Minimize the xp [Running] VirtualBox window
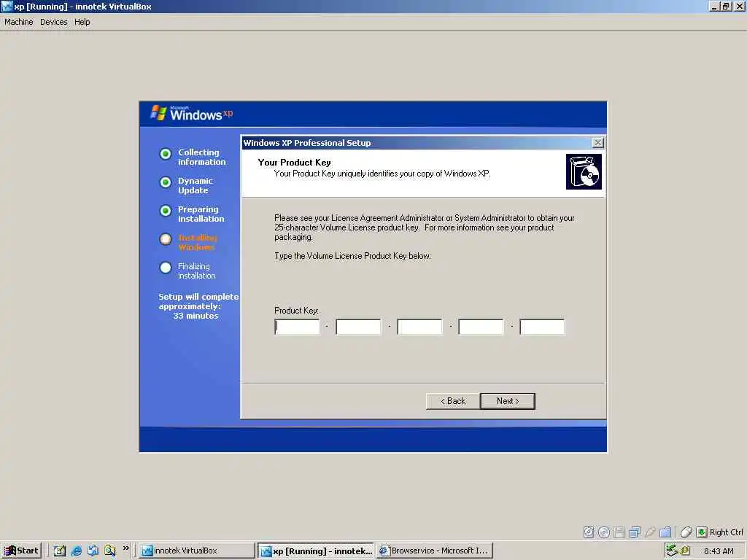This screenshot has height=560, width=747. pyautogui.click(x=713, y=6)
